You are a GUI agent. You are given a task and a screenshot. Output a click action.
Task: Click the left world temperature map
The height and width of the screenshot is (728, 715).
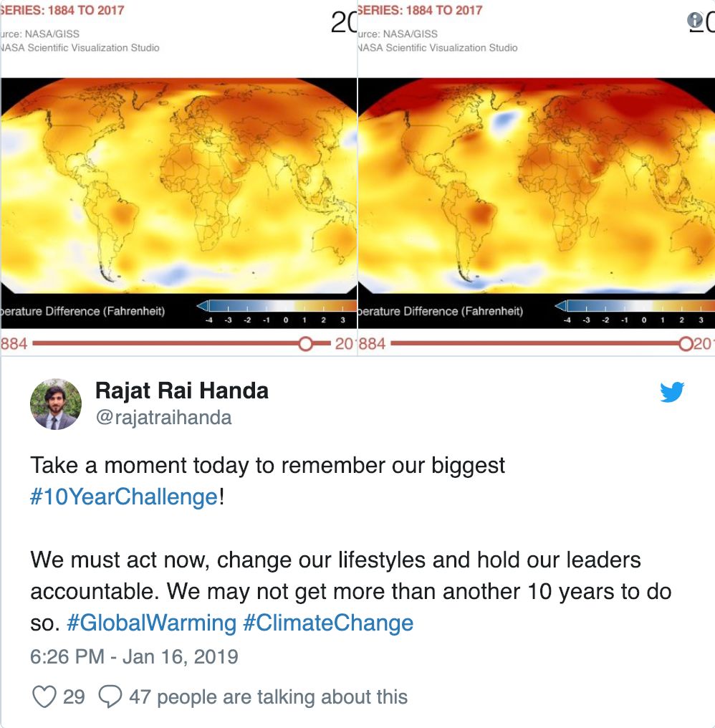(x=178, y=186)
